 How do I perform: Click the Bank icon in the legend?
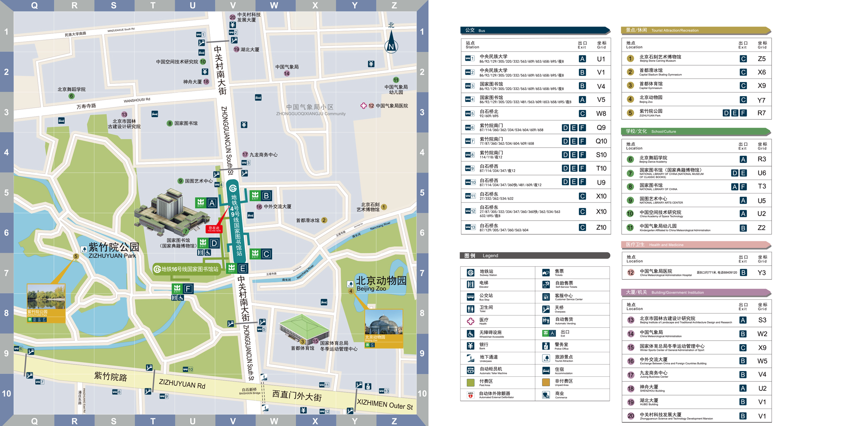tap(470, 346)
